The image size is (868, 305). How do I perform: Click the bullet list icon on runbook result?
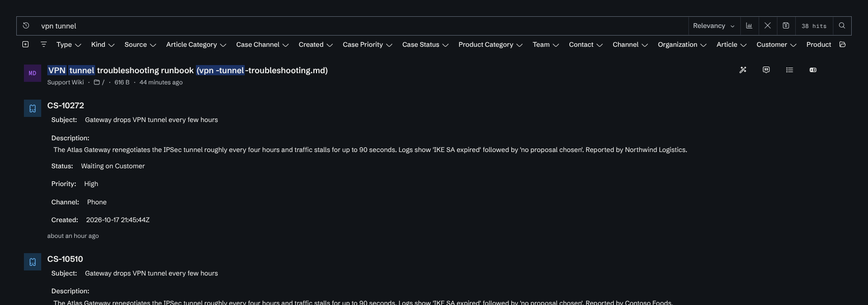(x=790, y=70)
